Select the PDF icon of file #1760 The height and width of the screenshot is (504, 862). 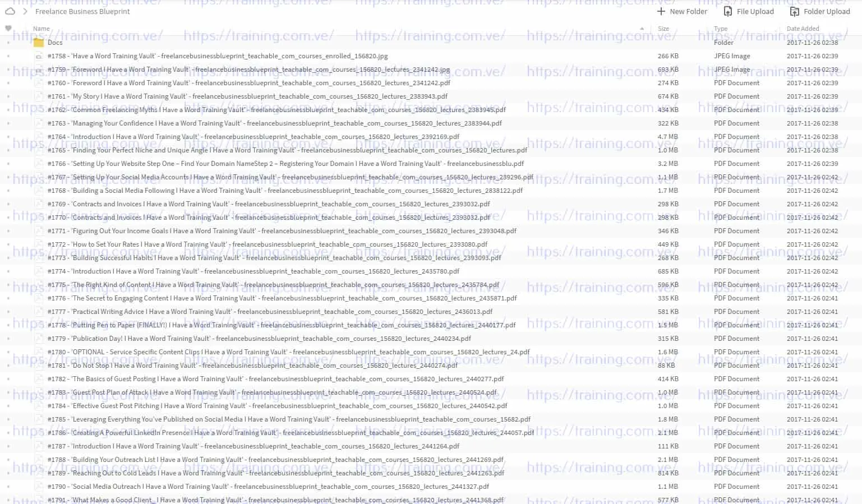(39, 83)
